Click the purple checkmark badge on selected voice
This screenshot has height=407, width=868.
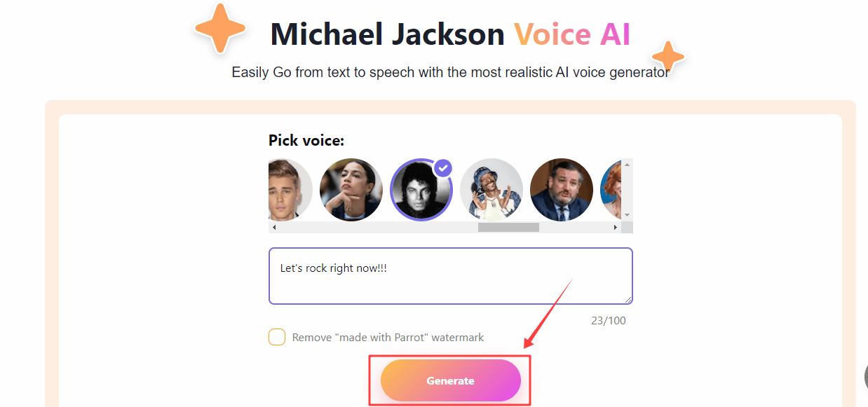click(x=443, y=168)
